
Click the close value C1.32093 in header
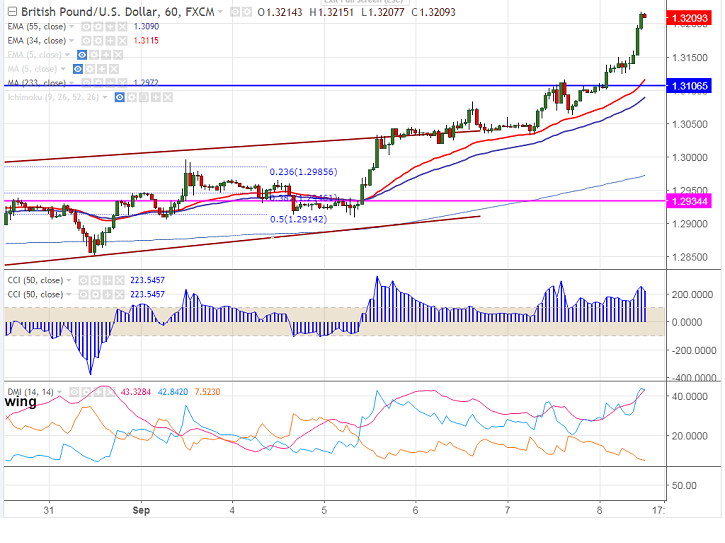tap(433, 12)
